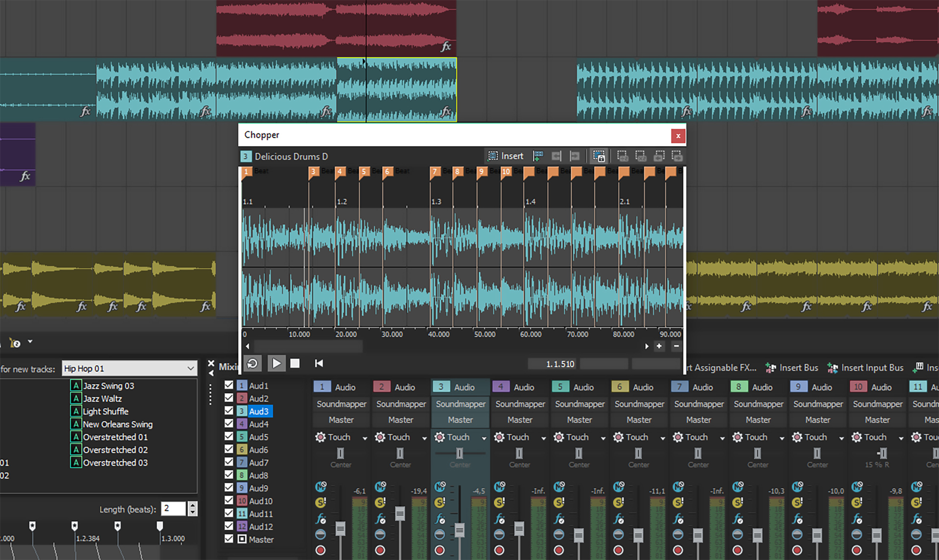
Task: Click track 1 solo icon in mixer
Action: 320,502
